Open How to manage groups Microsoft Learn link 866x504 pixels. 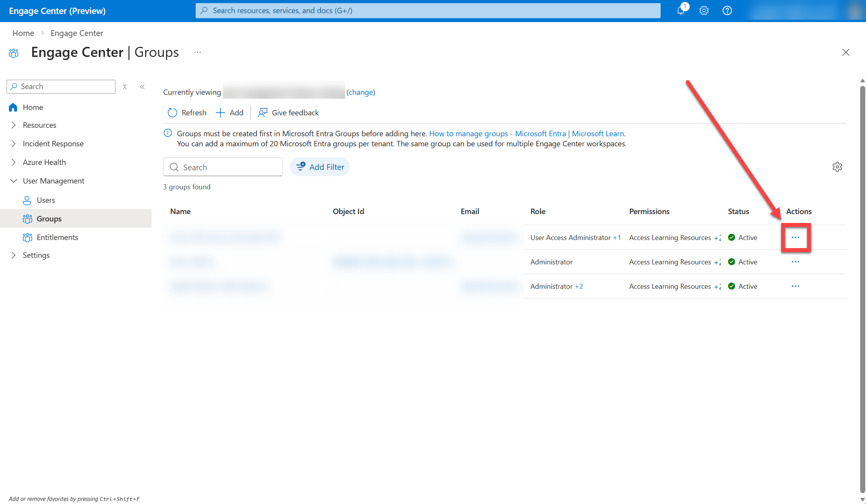coord(527,134)
